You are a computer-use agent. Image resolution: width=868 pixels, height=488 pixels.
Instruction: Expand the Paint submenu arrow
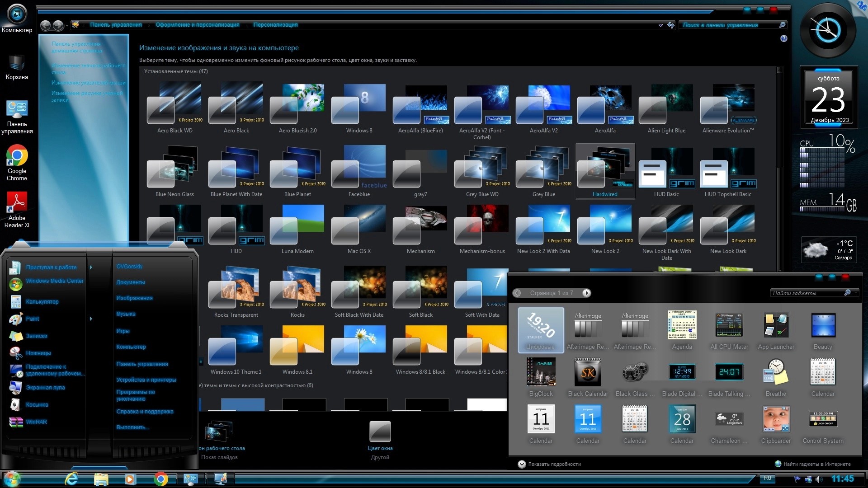tap(91, 319)
